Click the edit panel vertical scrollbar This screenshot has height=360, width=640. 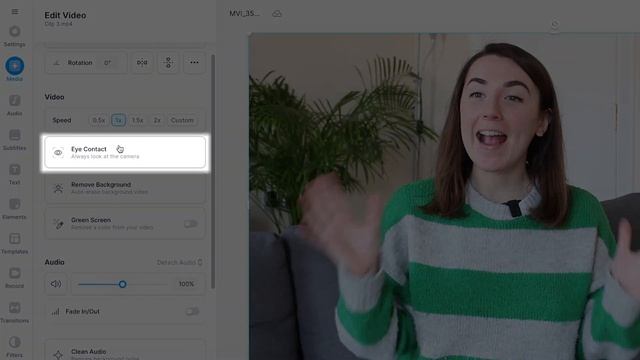212,171
